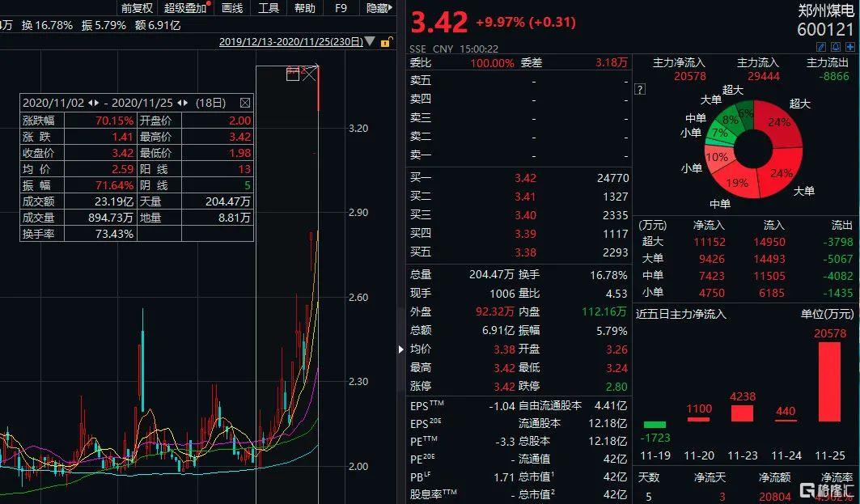Expand the date range dropdown triangle
This screenshot has width=860, height=504.
pos(371,42)
